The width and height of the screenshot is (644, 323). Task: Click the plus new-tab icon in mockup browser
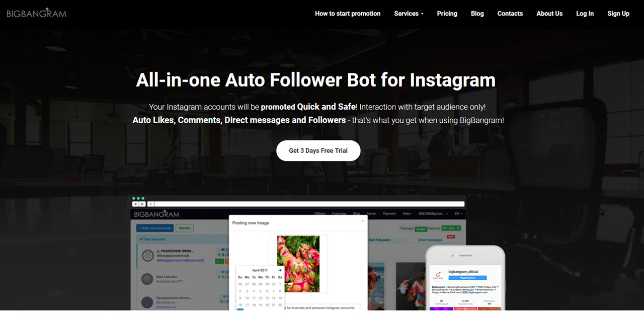coord(150,204)
